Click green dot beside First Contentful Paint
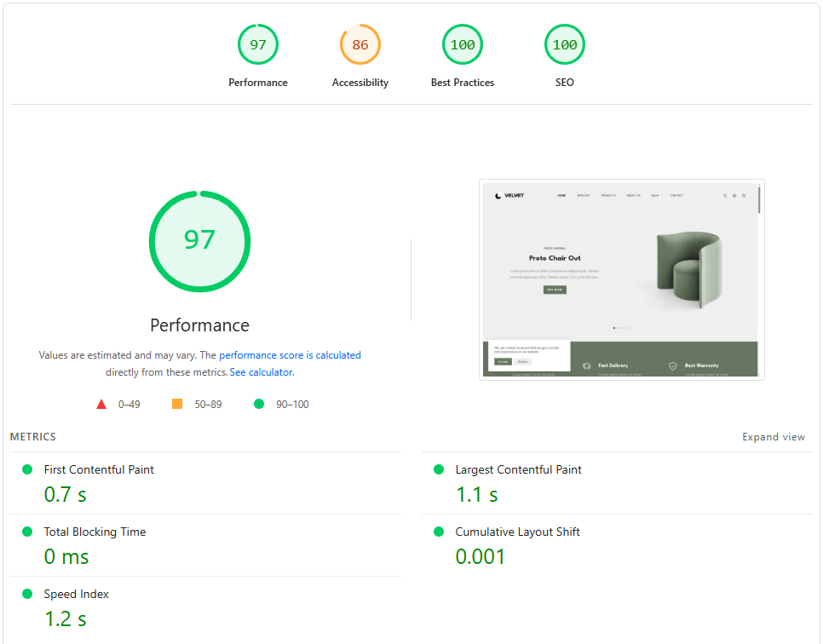This screenshot has height=644, width=823. [x=27, y=469]
